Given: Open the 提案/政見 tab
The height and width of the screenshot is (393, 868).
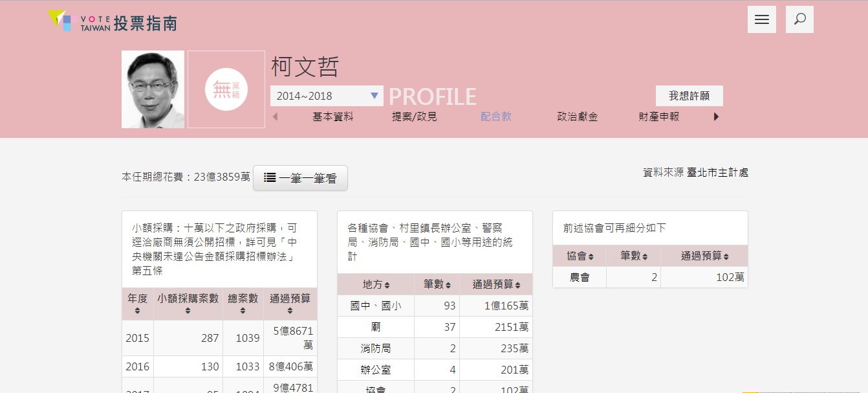Looking at the screenshot, I should [415, 117].
